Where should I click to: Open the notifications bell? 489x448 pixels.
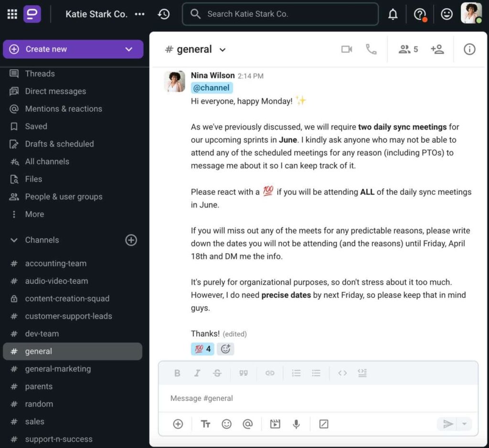click(x=393, y=14)
